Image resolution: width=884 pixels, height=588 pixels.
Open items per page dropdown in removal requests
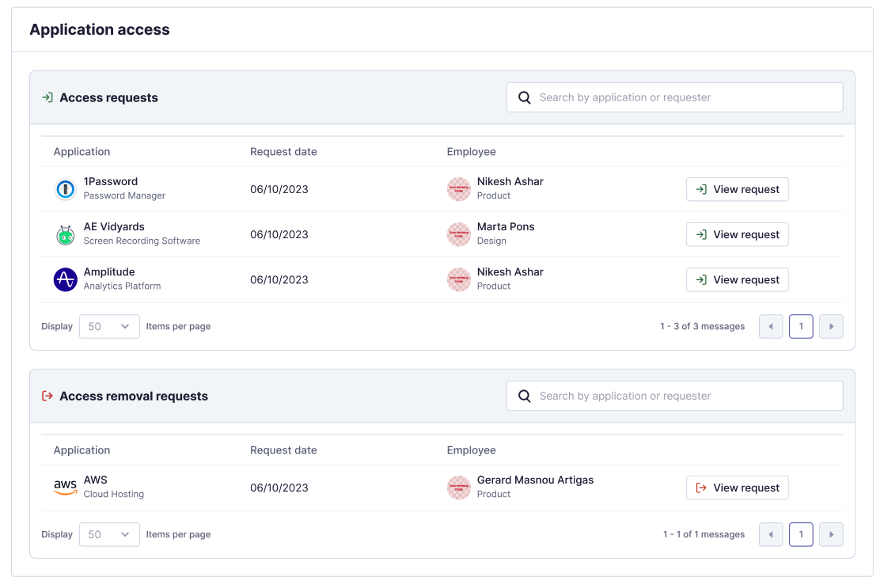109,534
